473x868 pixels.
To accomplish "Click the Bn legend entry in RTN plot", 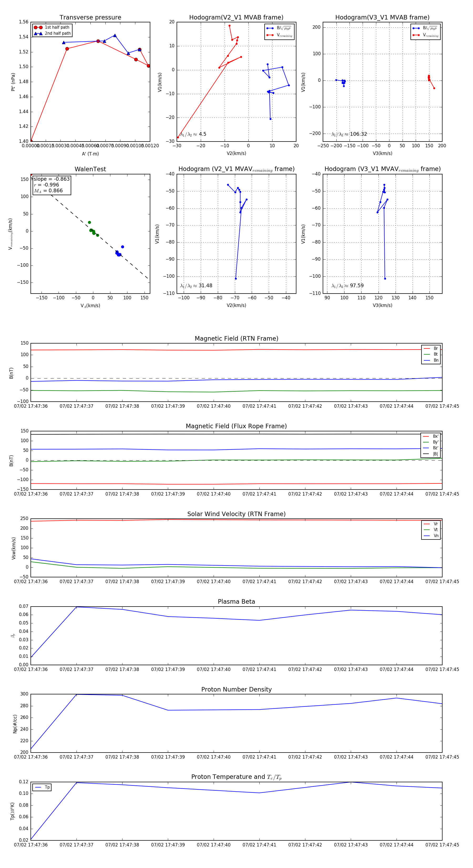I will [x=431, y=360].
